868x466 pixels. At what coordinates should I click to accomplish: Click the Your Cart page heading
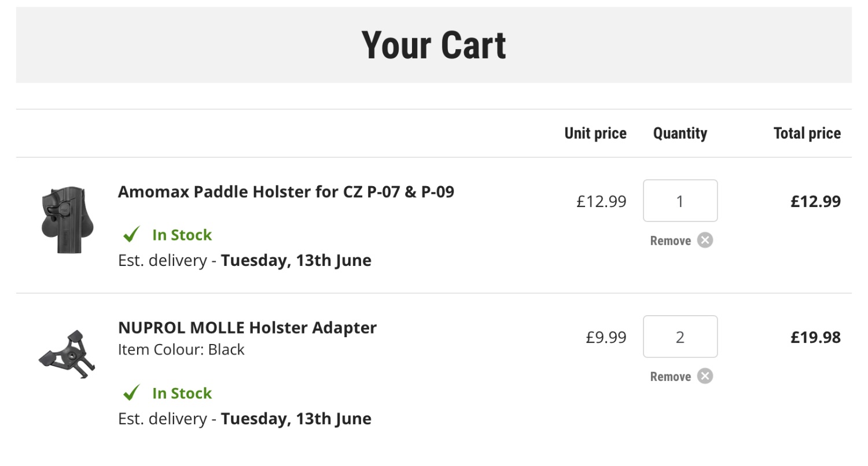[433, 45]
